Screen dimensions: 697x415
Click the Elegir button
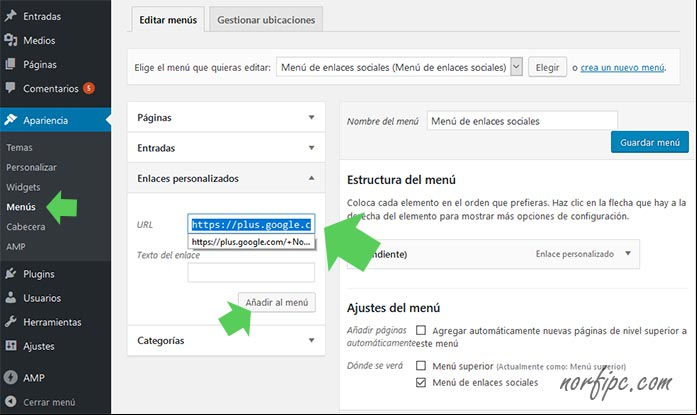547,67
